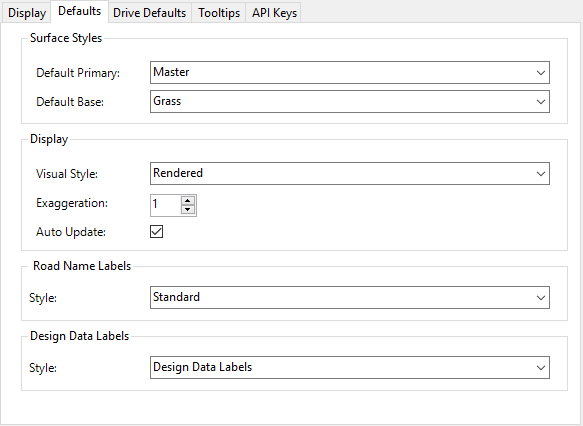Viewport: 583px width, 426px height.
Task: Increase Exaggeration with the up arrow
Action: [188, 201]
